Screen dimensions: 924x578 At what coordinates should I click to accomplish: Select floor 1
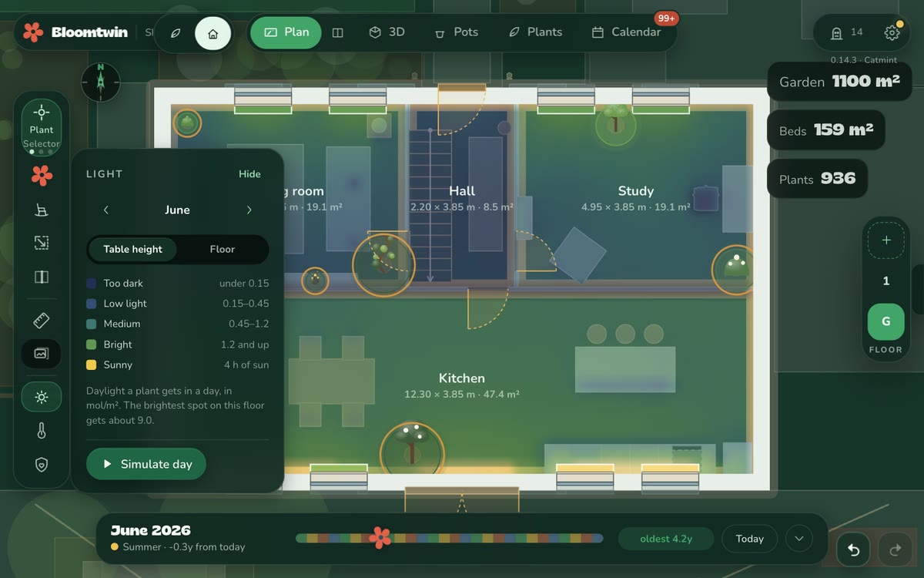tap(886, 281)
